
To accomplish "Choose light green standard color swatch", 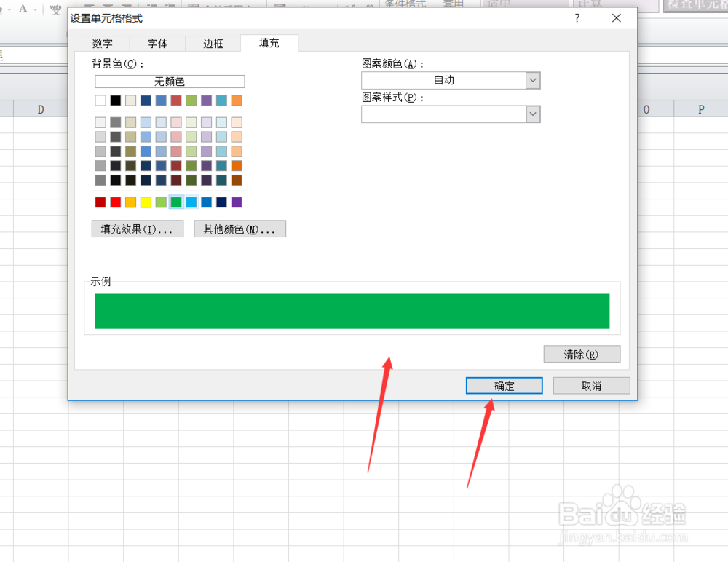I will pyautogui.click(x=161, y=202).
